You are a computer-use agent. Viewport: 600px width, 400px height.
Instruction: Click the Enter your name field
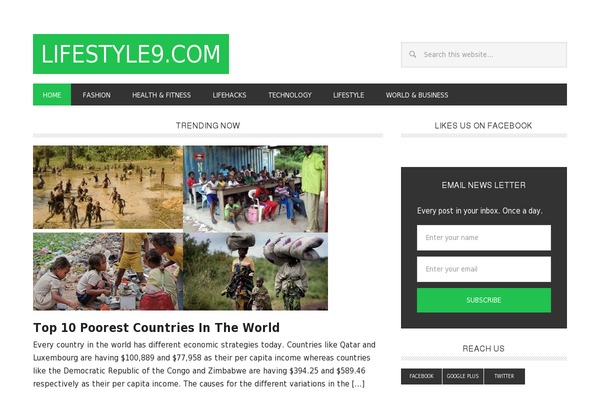[x=484, y=238]
